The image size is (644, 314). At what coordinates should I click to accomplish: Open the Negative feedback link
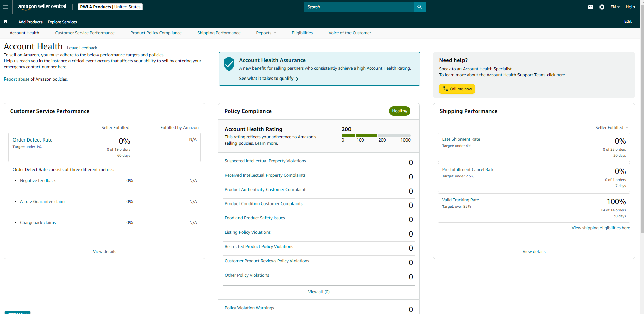(38, 181)
